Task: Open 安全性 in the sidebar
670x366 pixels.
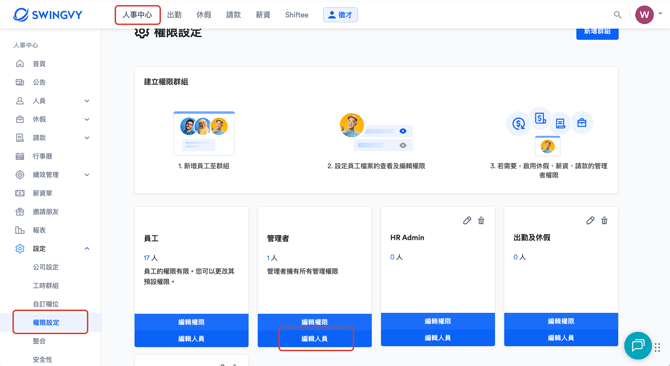Action: tap(42, 360)
